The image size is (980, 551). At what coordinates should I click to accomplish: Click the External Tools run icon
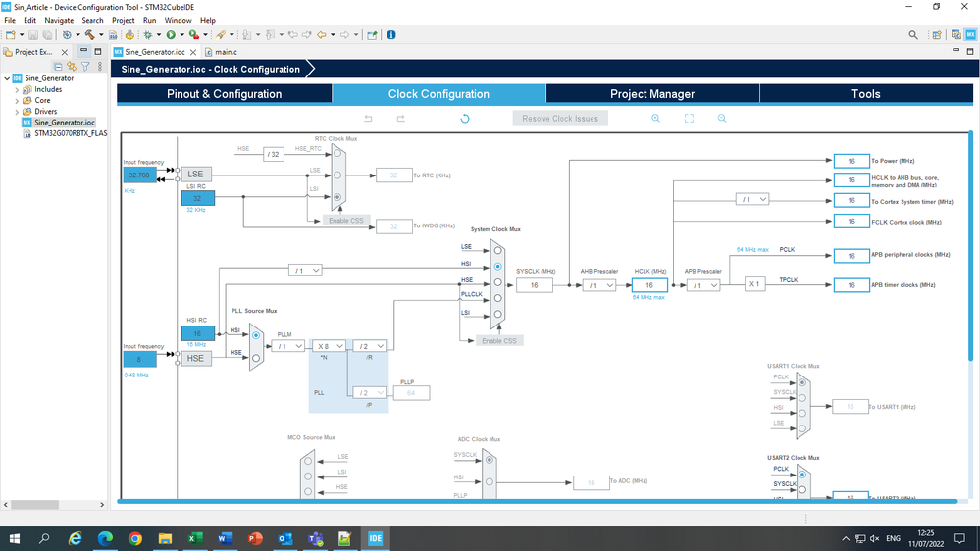(x=194, y=35)
